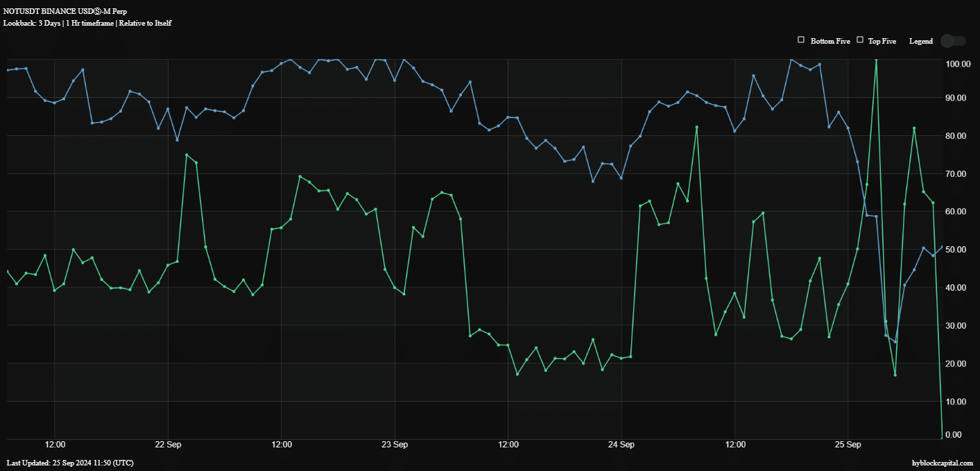Image resolution: width=980 pixels, height=471 pixels.
Task: Click the blue line's lowest data point
Action: [x=895, y=342]
